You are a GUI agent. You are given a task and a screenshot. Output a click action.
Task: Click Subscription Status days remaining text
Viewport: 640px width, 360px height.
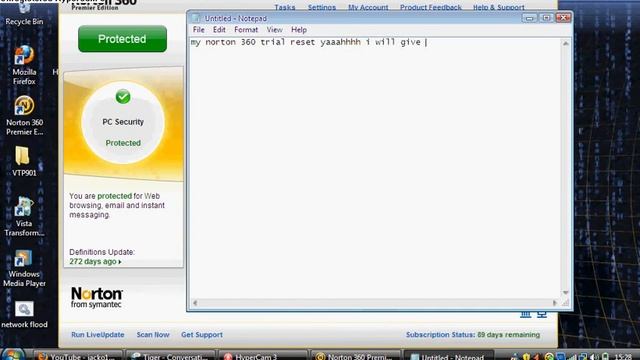click(473, 335)
